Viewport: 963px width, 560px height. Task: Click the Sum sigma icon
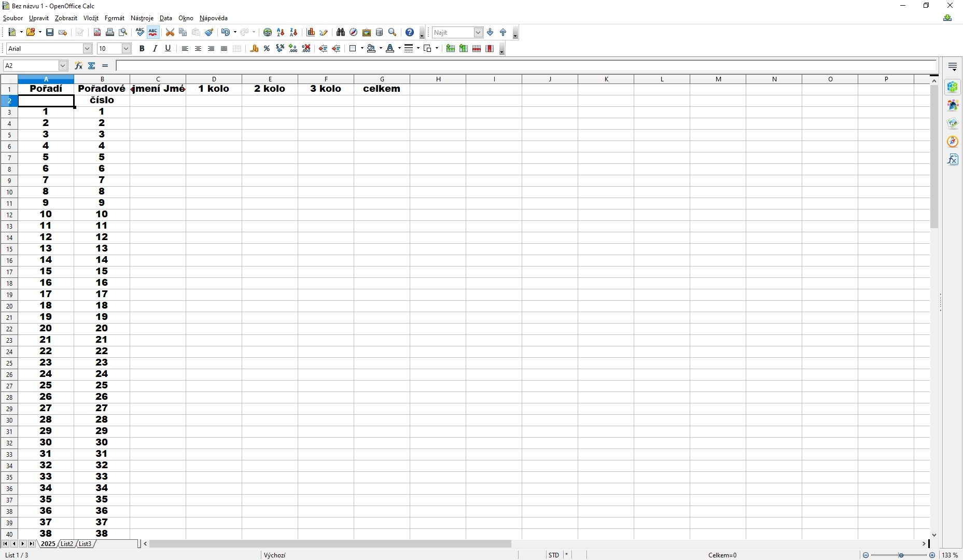pos(92,65)
